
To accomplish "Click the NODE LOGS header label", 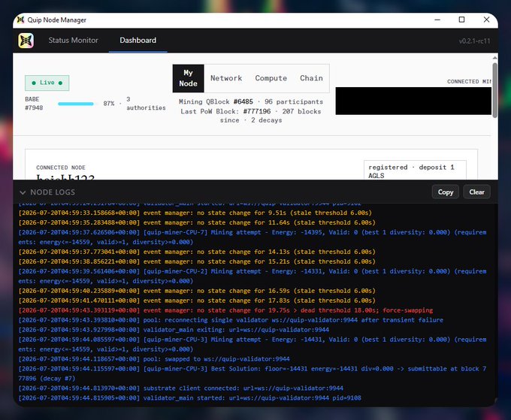I will click(x=53, y=192).
